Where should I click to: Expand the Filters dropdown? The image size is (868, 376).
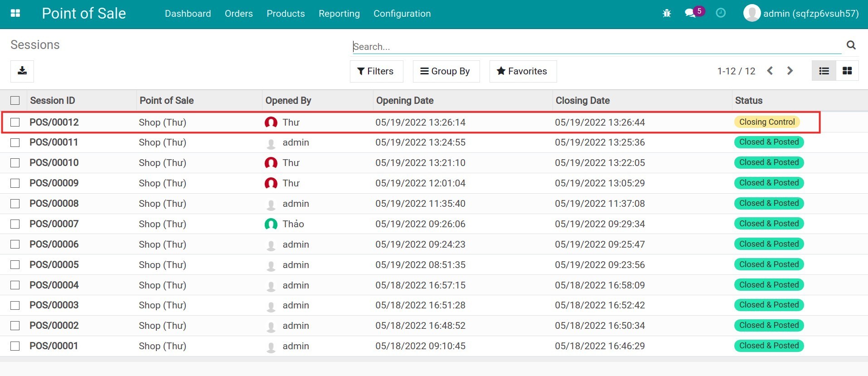pos(376,71)
